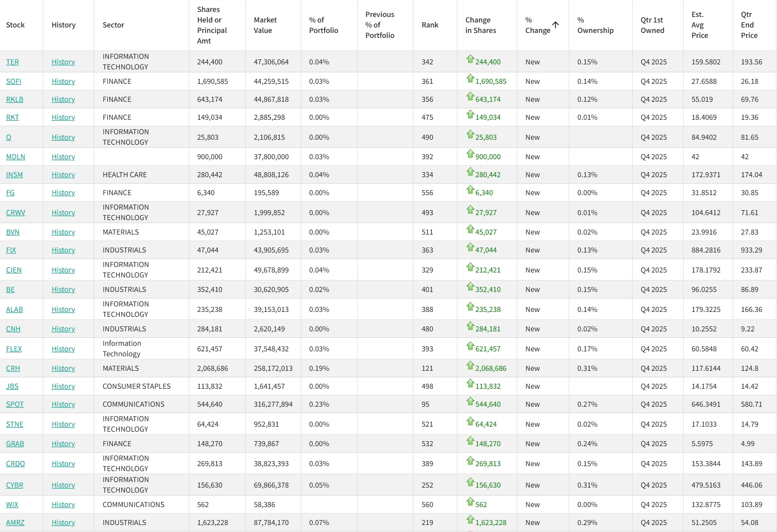Open History link for FLEX
This screenshot has height=532, width=777.
coord(63,349)
